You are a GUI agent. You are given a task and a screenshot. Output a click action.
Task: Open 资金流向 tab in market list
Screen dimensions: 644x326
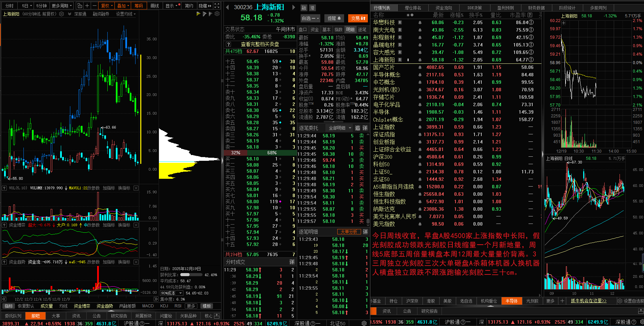pos(444,8)
